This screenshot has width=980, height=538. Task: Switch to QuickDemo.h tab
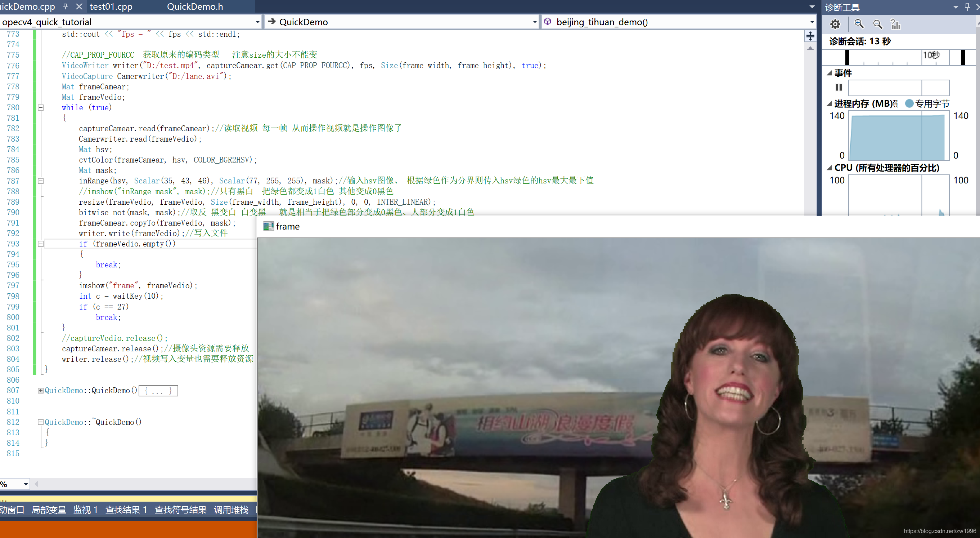[195, 6]
